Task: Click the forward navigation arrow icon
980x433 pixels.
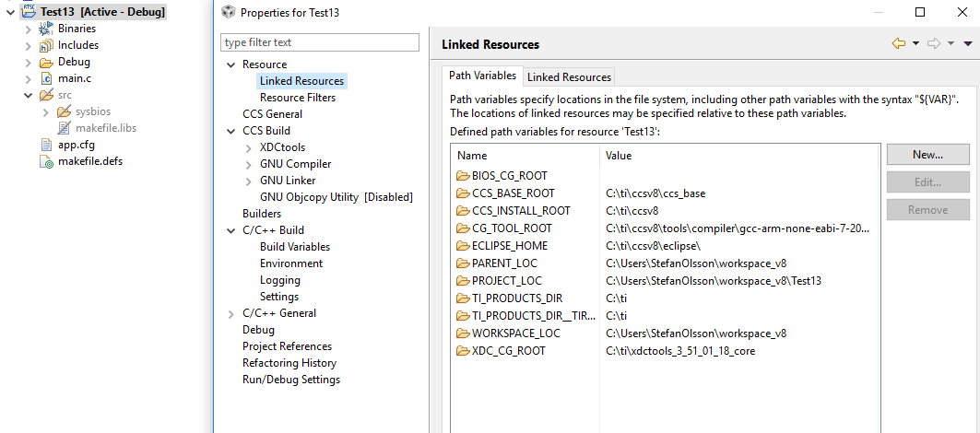Action: pyautogui.click(x=934, y=43)
